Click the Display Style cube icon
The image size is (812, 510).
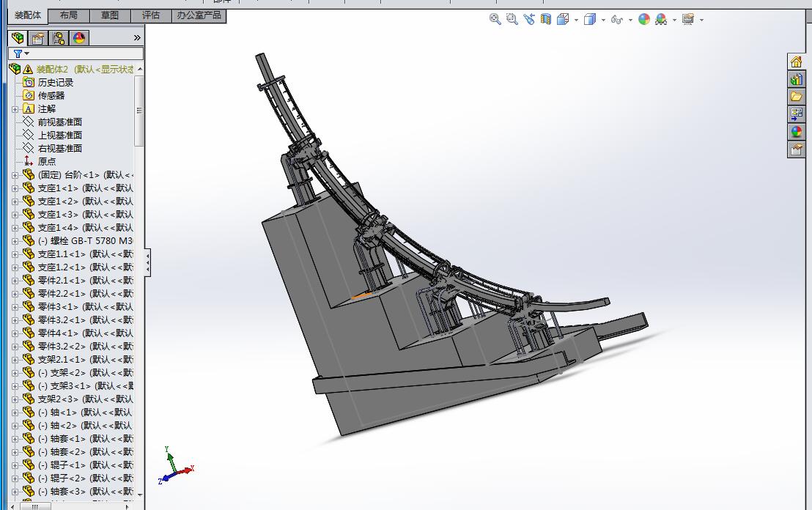590,20
